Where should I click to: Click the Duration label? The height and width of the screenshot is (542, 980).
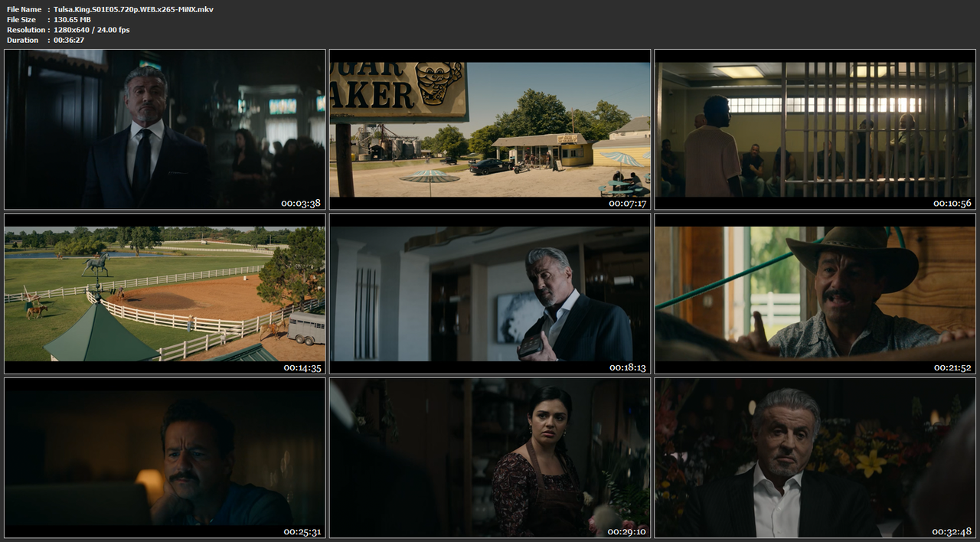pyautogui.click(x=22, y=40)
